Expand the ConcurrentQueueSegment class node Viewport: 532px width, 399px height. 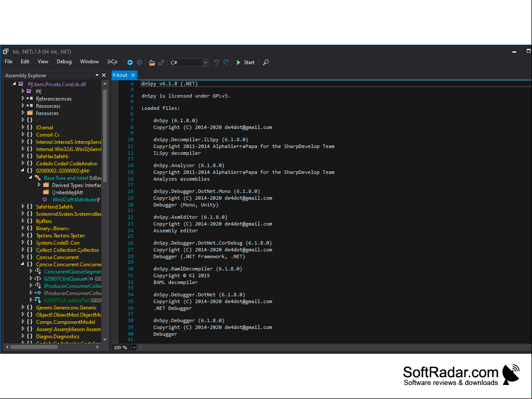(x=31, y=271)
